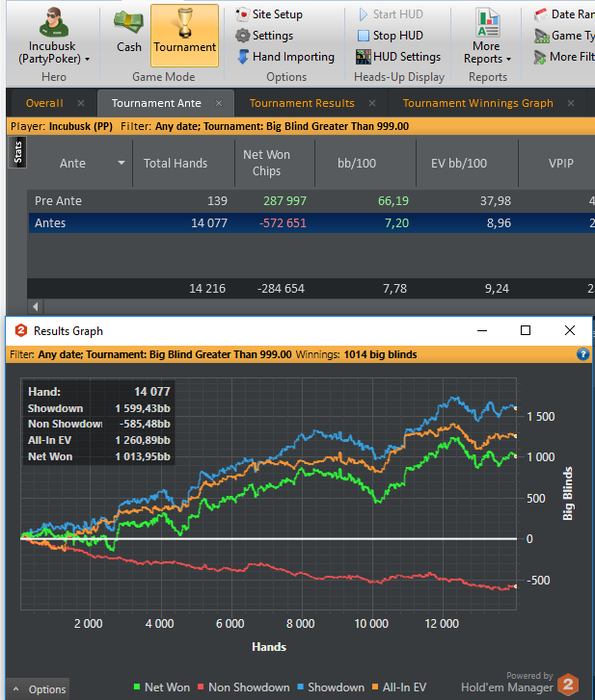Sort by the Total Hands column
Viewport: 595px width, 700px height.
point(175,163)
